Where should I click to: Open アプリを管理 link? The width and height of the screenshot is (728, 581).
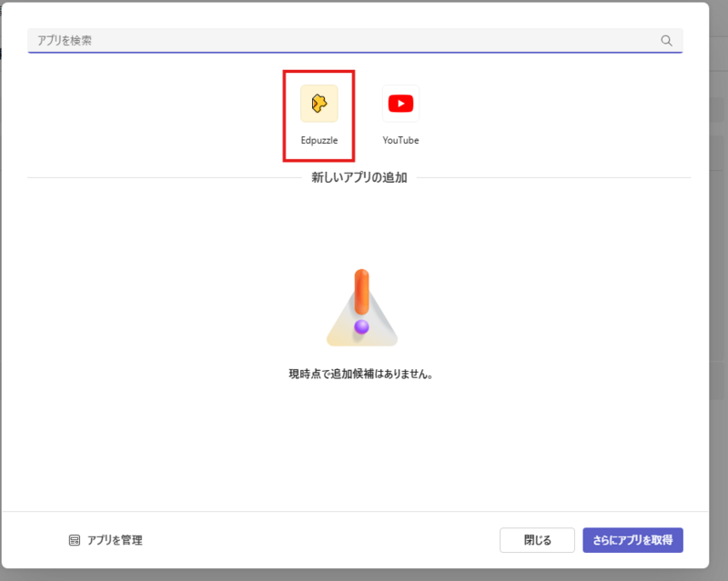pos(106,540)
